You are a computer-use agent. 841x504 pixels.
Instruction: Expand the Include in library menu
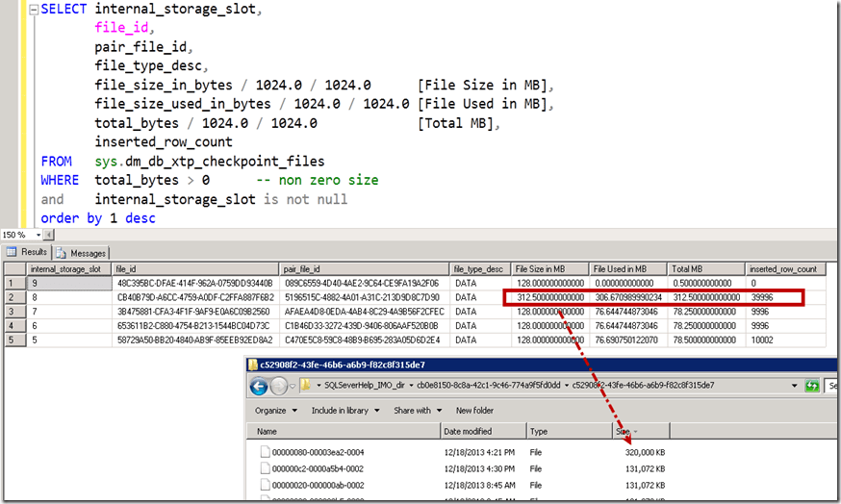pos(344,410)
